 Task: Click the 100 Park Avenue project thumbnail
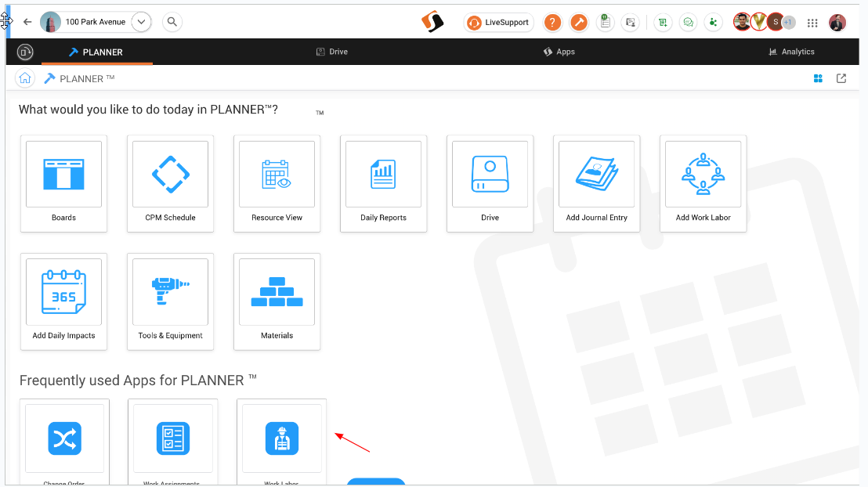click(x=50, y=22)
